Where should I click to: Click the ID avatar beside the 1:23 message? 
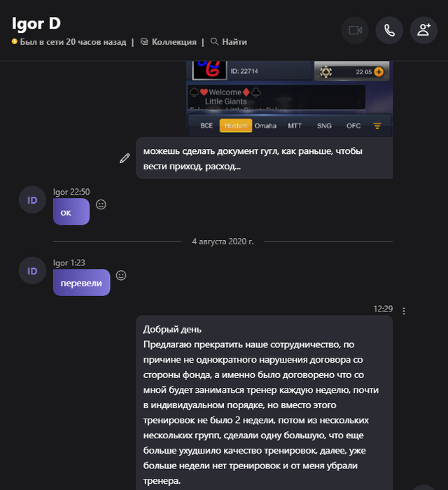pos(32,271)
